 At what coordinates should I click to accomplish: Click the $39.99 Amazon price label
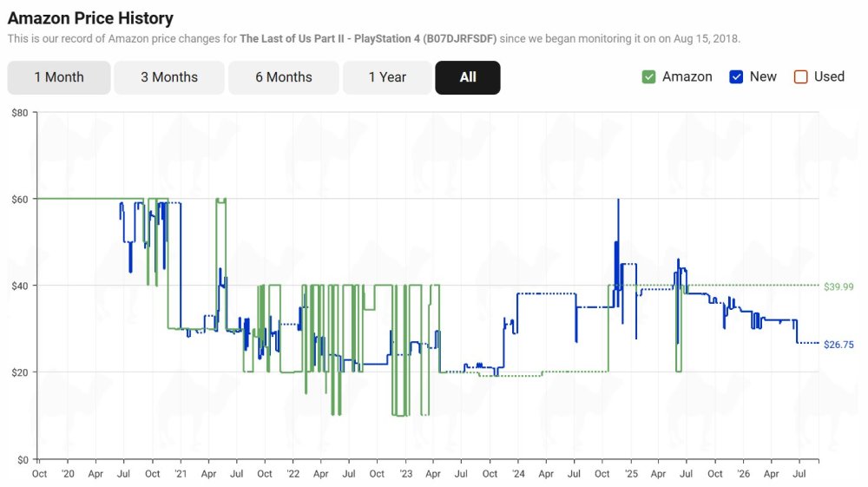click(838, 286)
